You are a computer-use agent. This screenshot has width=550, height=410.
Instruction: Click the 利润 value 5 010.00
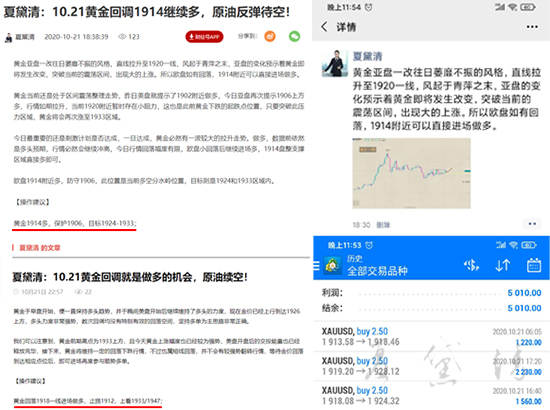click(x=524, y=293)
